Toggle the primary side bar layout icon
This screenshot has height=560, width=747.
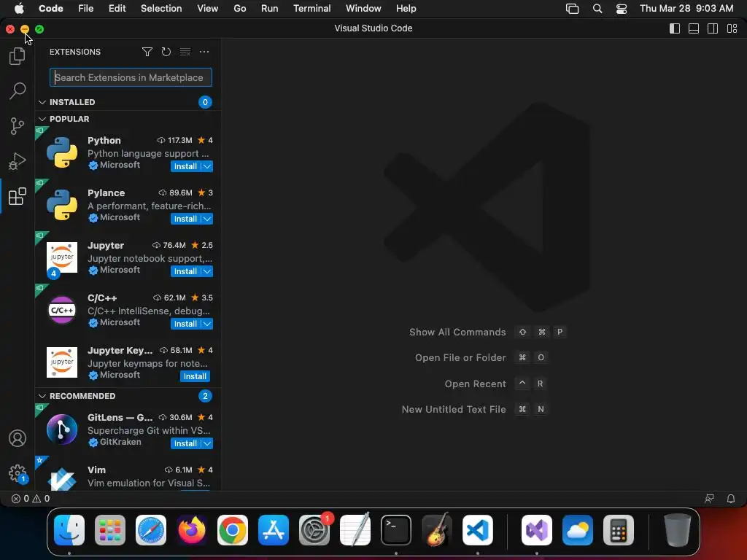point(675,28)
